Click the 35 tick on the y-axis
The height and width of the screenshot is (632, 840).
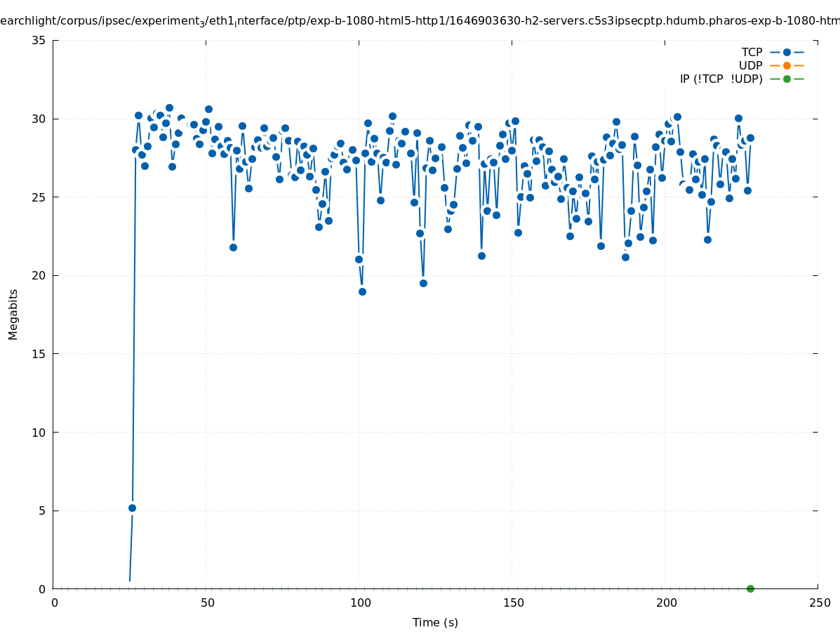(39, 40)
